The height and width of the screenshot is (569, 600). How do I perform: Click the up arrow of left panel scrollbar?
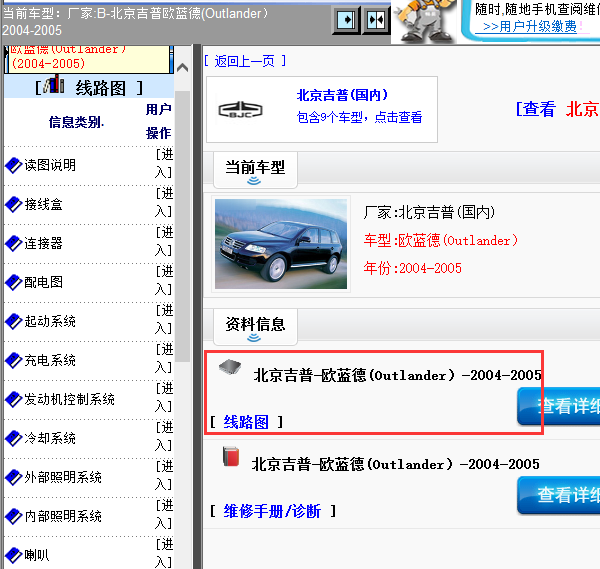[183, 68]
